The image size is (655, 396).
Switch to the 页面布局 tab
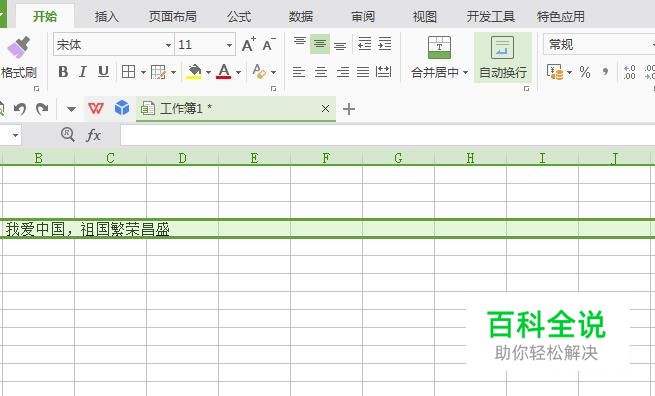(173, 16)
